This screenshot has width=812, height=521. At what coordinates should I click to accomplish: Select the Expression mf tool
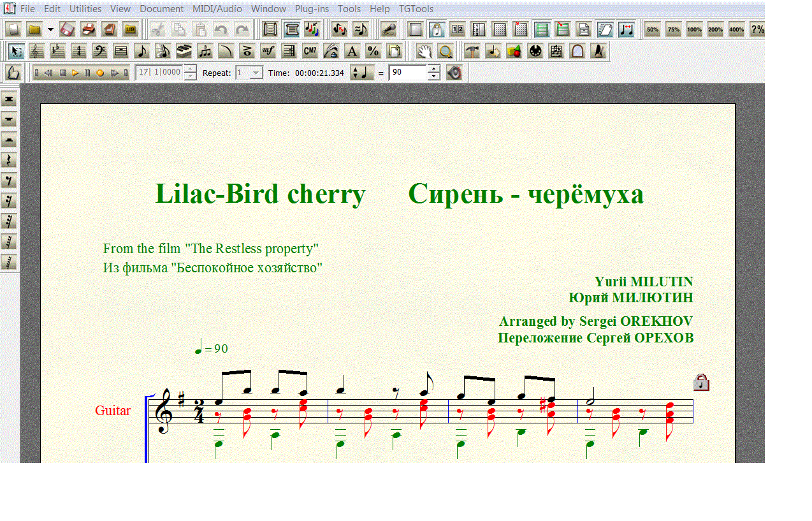pos(268,51)
